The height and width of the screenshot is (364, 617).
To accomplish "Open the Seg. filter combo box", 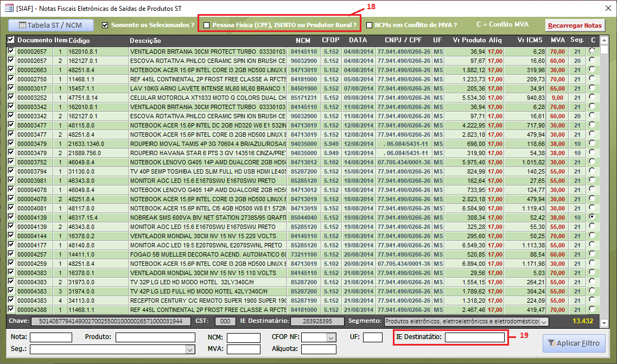I will click(190, 350).
